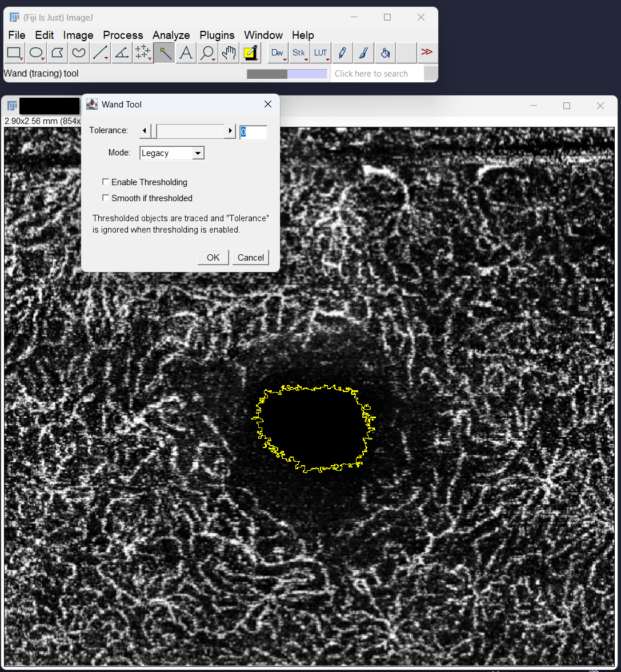Maximize the image window
This screenshot has height=672, width=621.
coord(567,105)
